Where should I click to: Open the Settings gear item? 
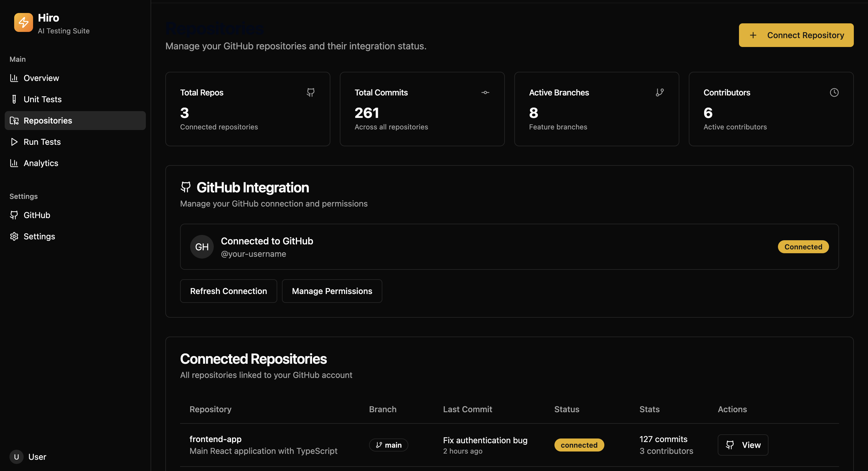[39, 236]
